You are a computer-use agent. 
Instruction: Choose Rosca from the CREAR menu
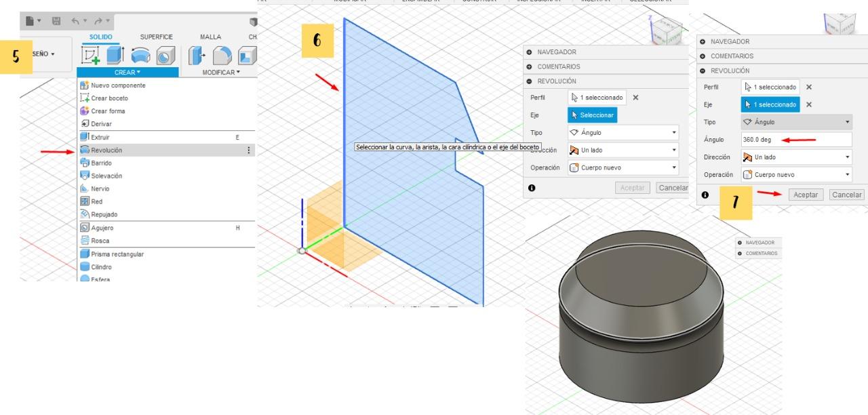pyautogui.click(x=166, y=241)
